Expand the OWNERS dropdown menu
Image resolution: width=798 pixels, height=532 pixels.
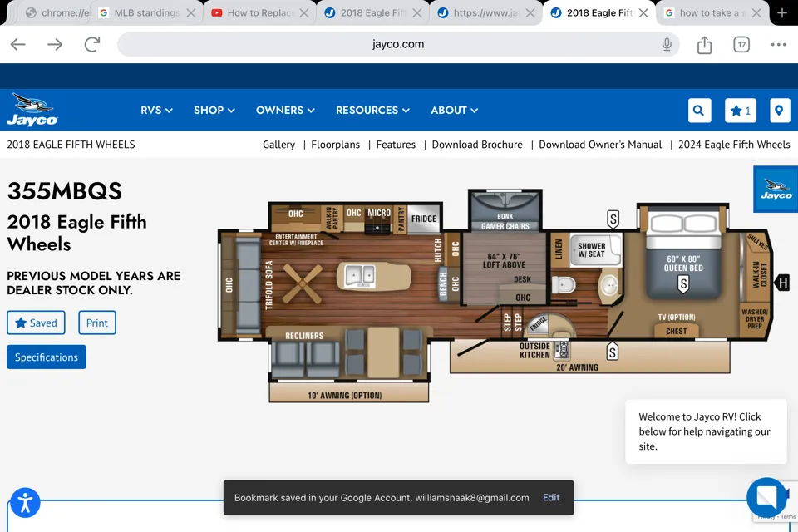pyautogui.click(x=285, y=111)
